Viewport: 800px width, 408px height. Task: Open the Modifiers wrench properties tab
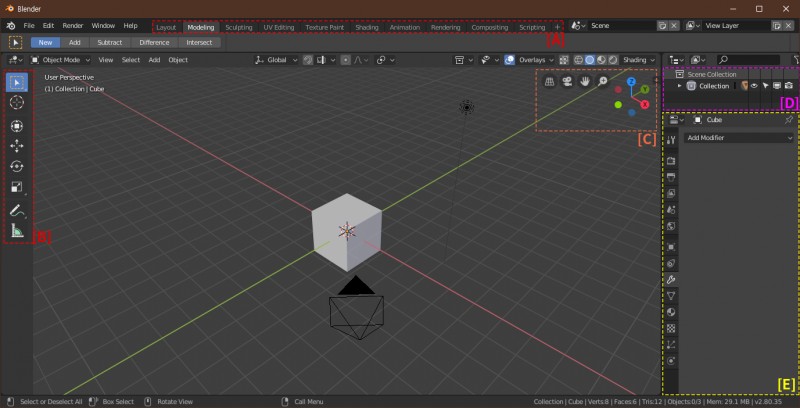tap(671, 279)
